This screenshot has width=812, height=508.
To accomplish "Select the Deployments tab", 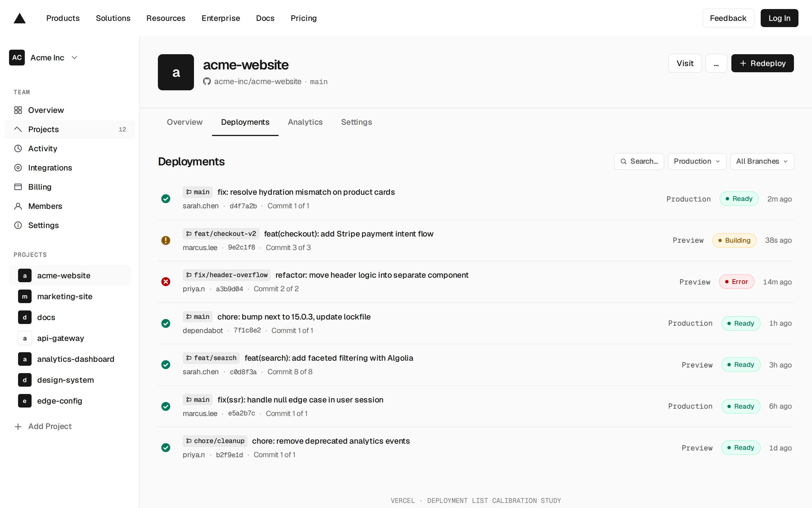I will pos(245,122).
